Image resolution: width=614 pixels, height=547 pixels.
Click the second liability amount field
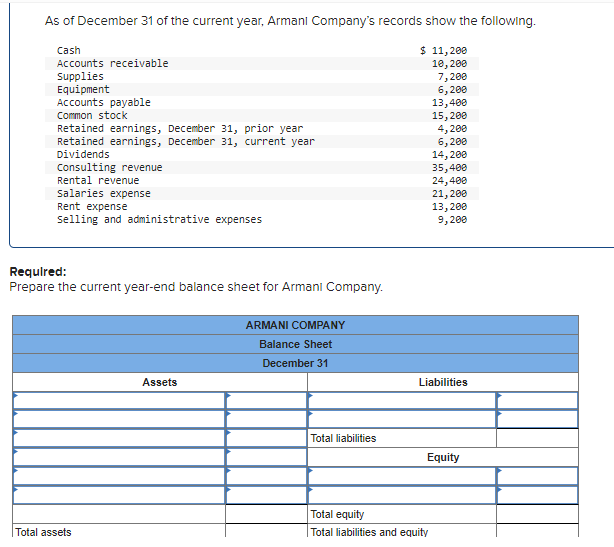coord(537,419)
